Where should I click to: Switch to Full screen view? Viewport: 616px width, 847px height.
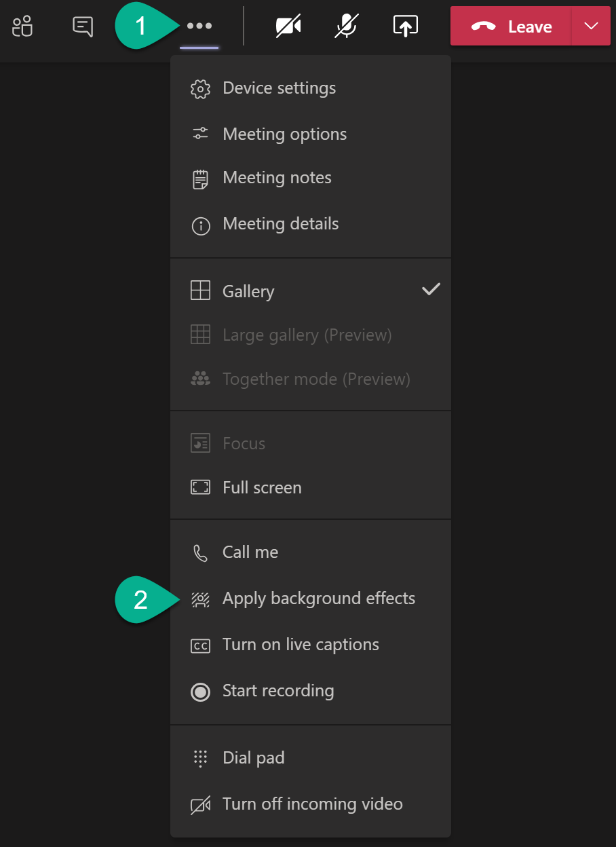pos(261,487)
